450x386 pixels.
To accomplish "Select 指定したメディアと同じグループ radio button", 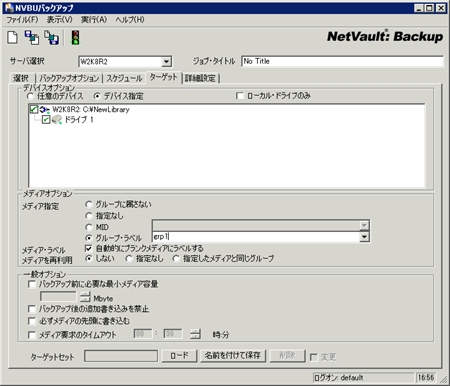I will [176, 258].
